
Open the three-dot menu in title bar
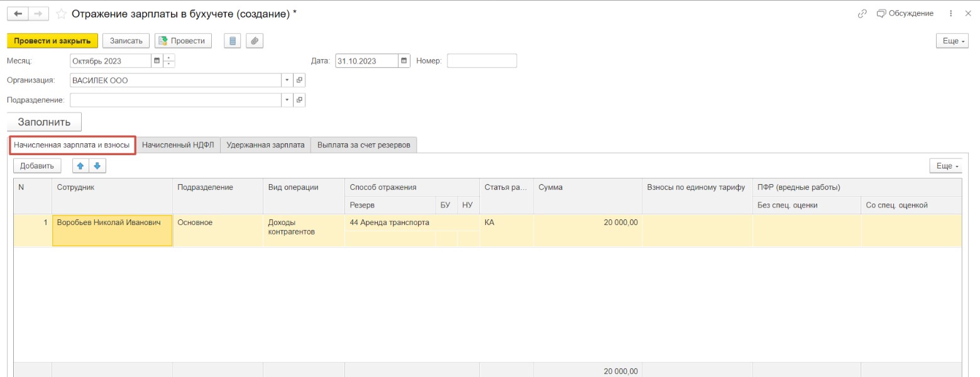point(951,13)
